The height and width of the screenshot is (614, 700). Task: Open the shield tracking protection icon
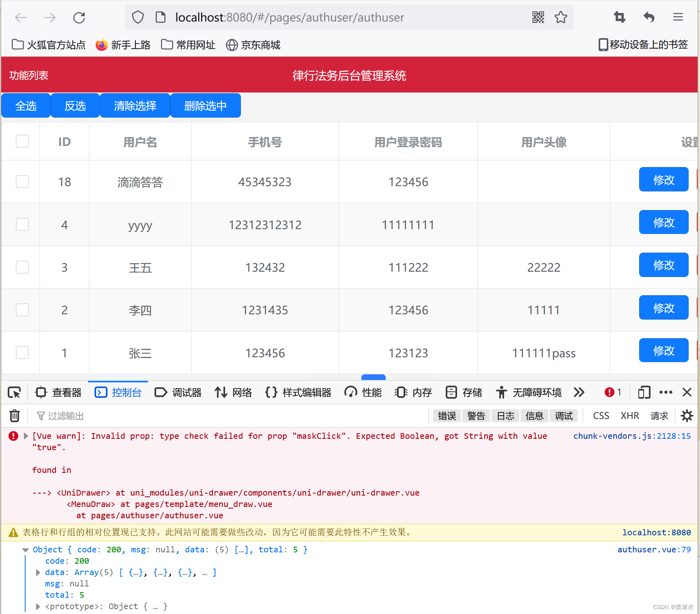(138, 17)
